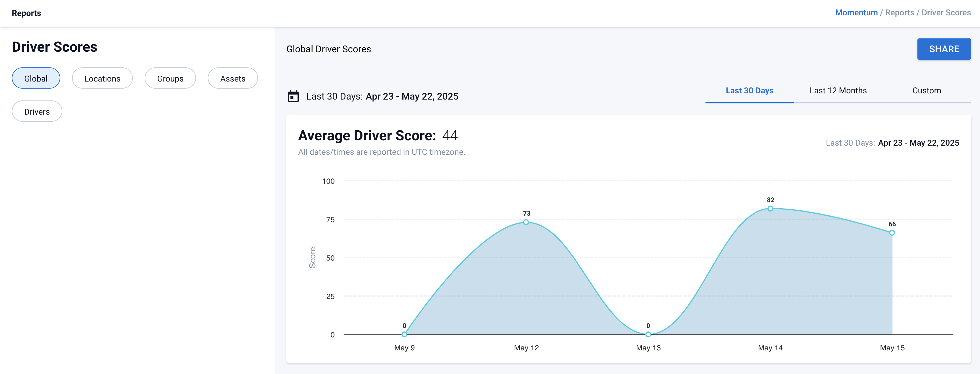The width and height of the screenshot is (980, 374).
Task: Select the Locations filter chip
Action: point(102,79)
